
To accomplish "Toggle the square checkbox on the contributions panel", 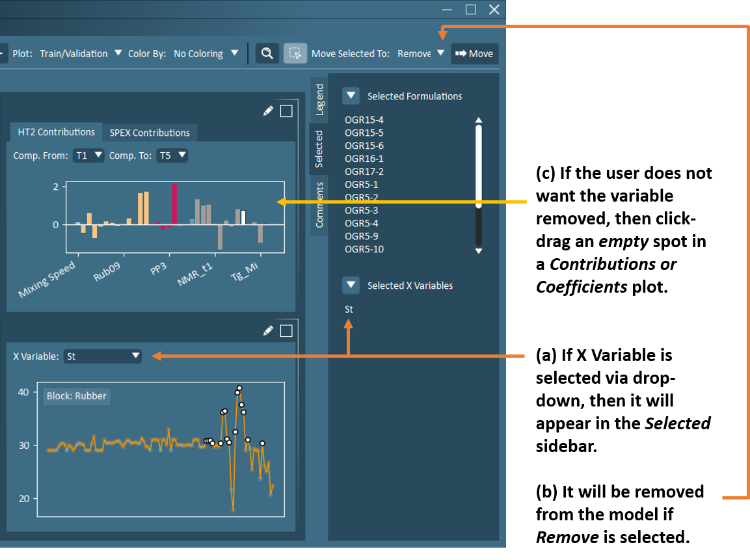I will 286,111.
